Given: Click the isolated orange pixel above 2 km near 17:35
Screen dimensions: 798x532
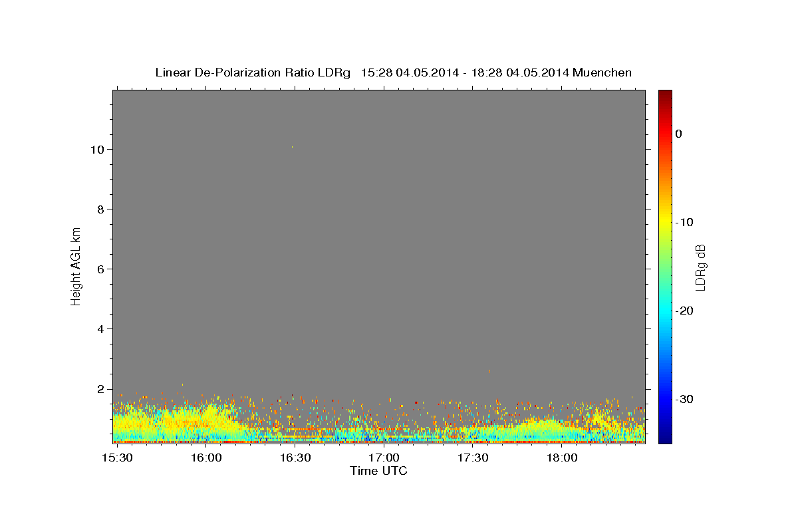Looking at the screenshot, I should 490,371.
